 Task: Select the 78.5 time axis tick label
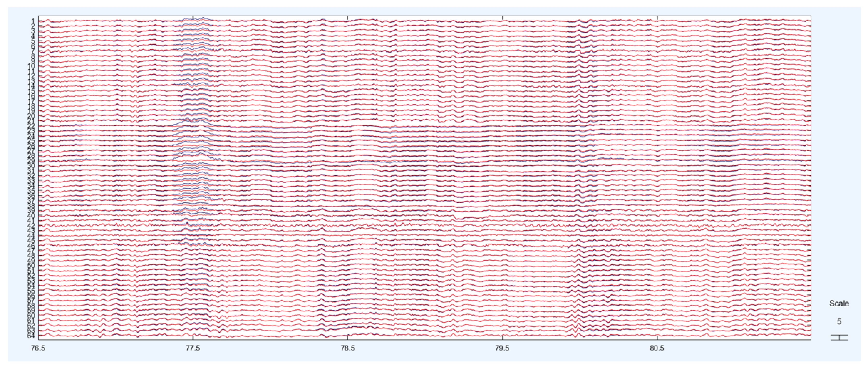tap(347, 348)
